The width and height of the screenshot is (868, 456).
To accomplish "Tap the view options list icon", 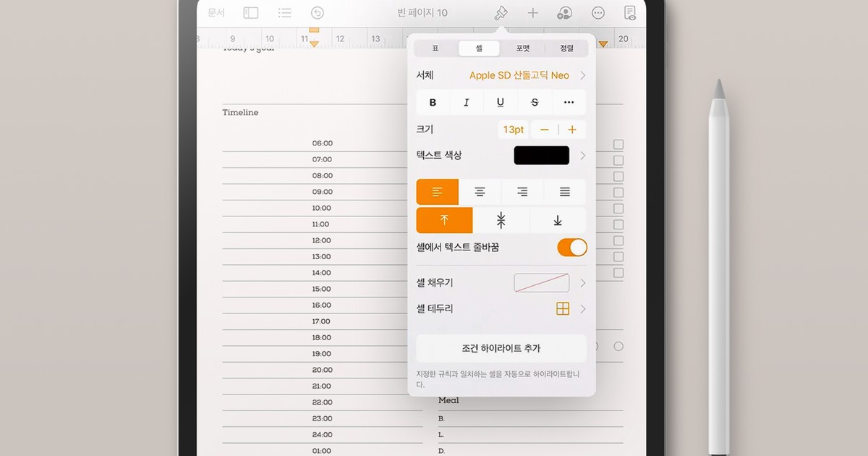I will pos(284,12).
